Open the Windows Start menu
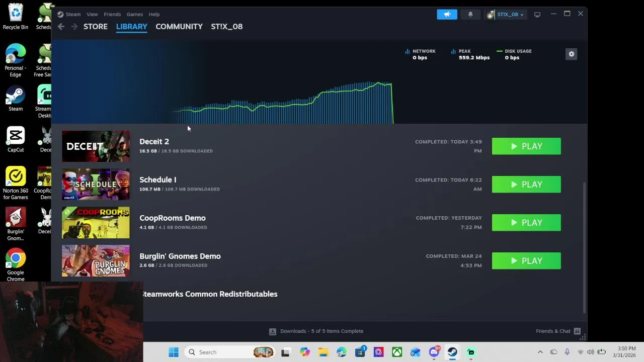644x362 pixels. point(174,352)
